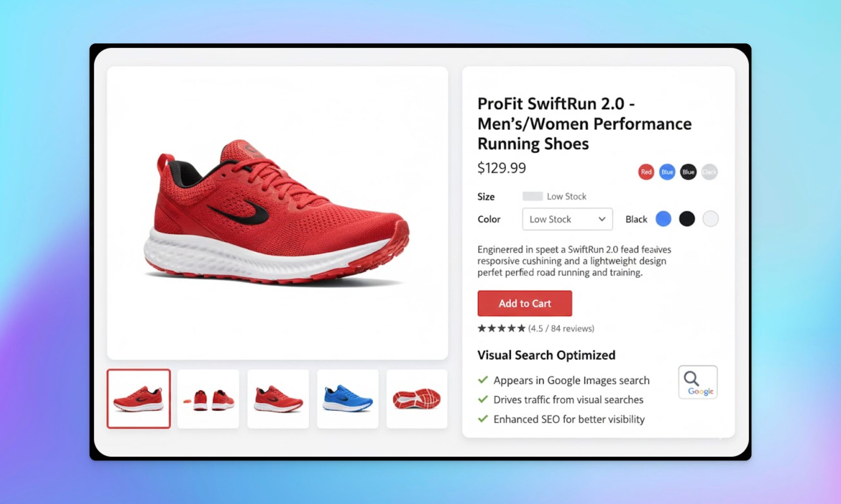Choose the blue swatch next to Black
This screenshot has height=504, width=841.
[x=663, y=219]
